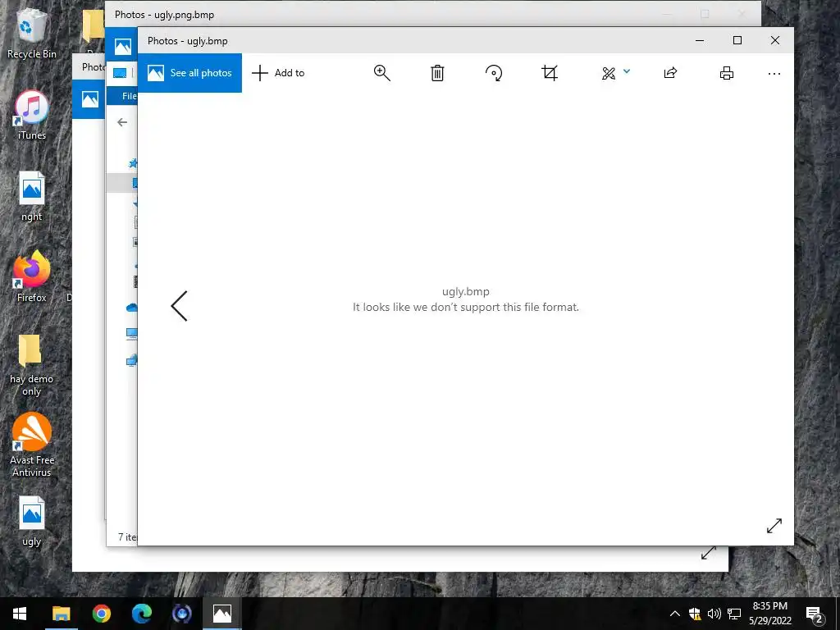Click the volume speaker tray icon
This screenshot has height=630, width=840.
[714, 614]
